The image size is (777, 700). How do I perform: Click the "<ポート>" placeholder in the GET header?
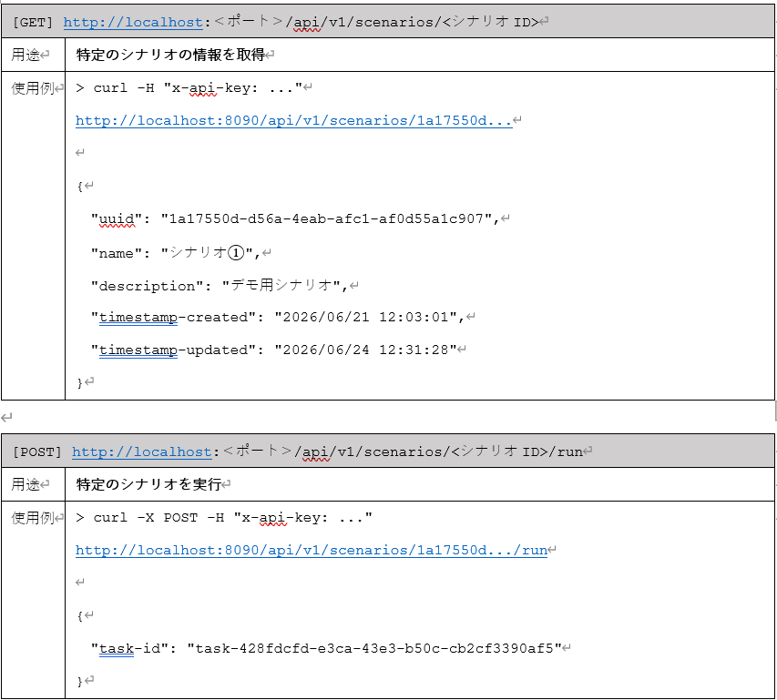(x=249, y=22)
